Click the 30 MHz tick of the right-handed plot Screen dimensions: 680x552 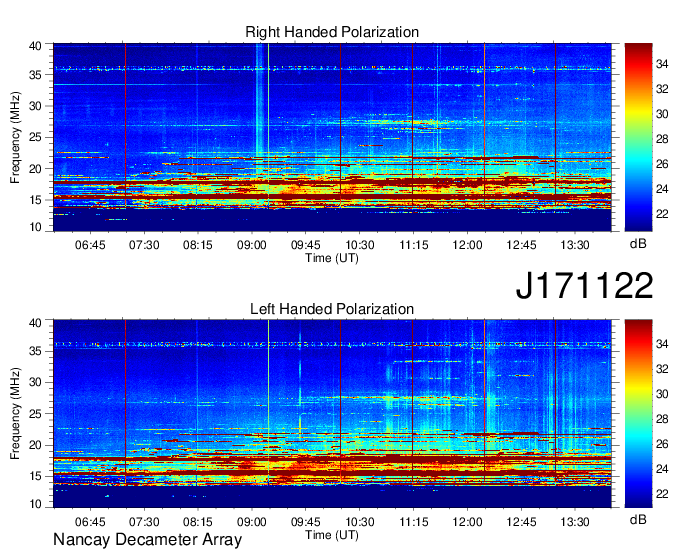click(35, 106)
